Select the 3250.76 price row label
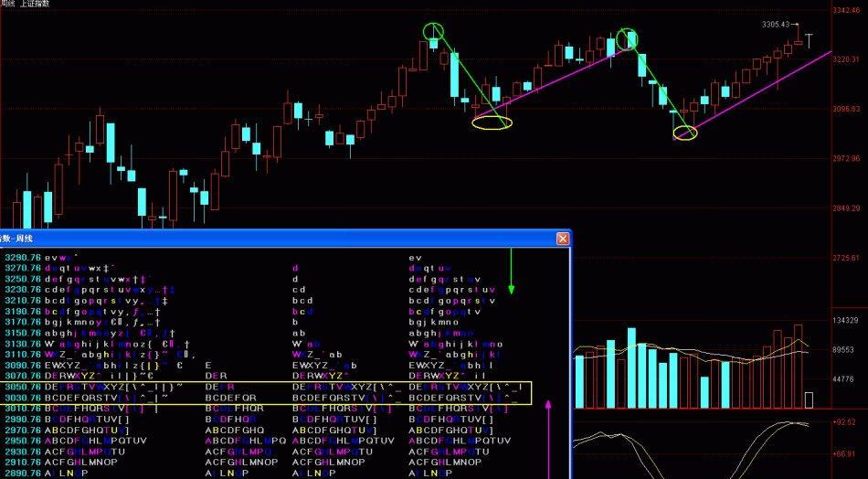This screenshot has width=868, height=479. pyautogui.click(x=23, y=279)
